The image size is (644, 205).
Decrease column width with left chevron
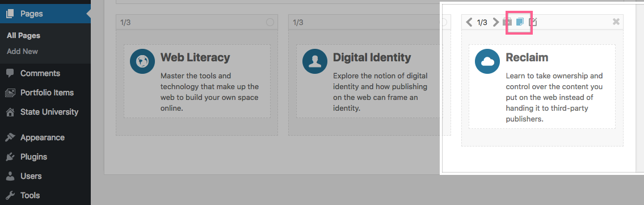point(469,22)
